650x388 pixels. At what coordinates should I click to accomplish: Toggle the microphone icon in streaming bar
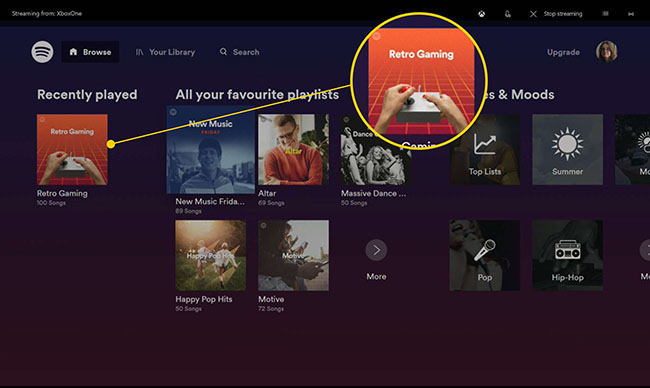pyautogui.click(x=508, y=14)
